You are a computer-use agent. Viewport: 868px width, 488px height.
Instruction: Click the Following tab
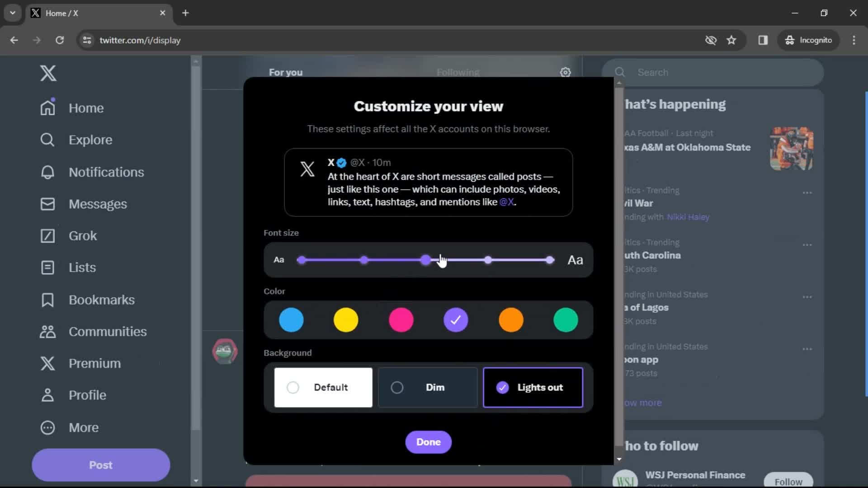point(458,72)
